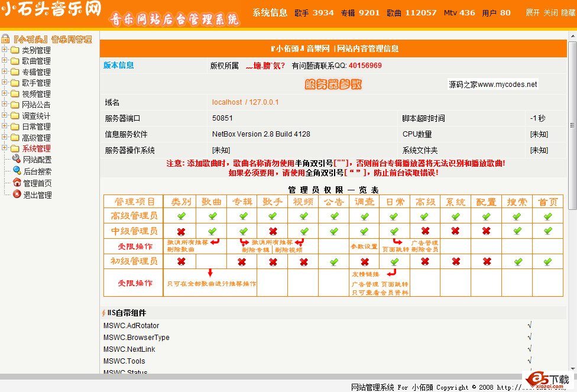
Task: Click the 源码之家www.mycodes.net text
Action: click(492, 85)
